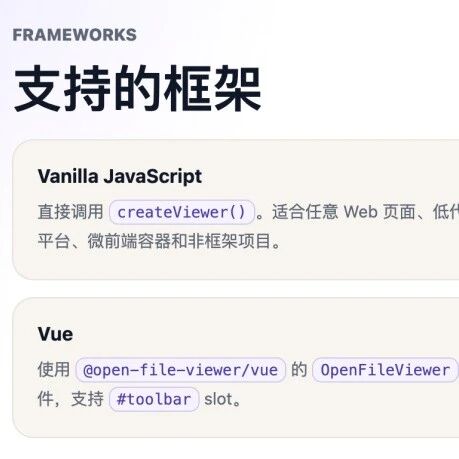Click the 页面 text in Vanilla JavaScript card
Viewport: 459px width, 459px height.
pos(399,212)
